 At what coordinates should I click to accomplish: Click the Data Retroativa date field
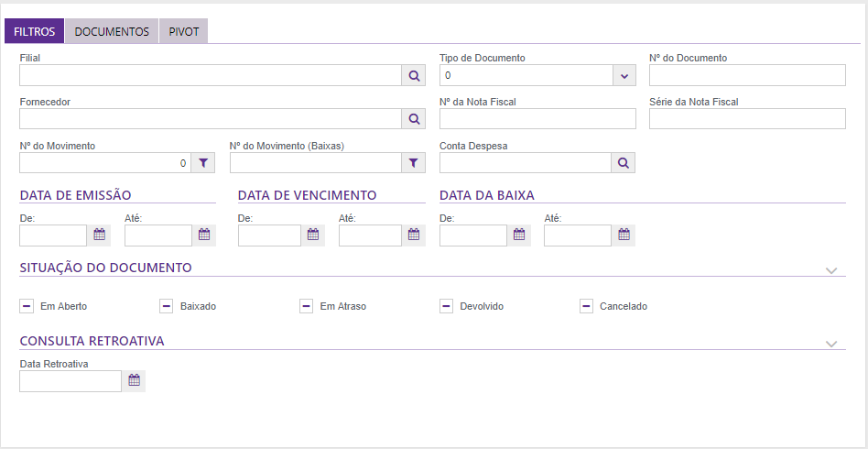tap(71, 381)
